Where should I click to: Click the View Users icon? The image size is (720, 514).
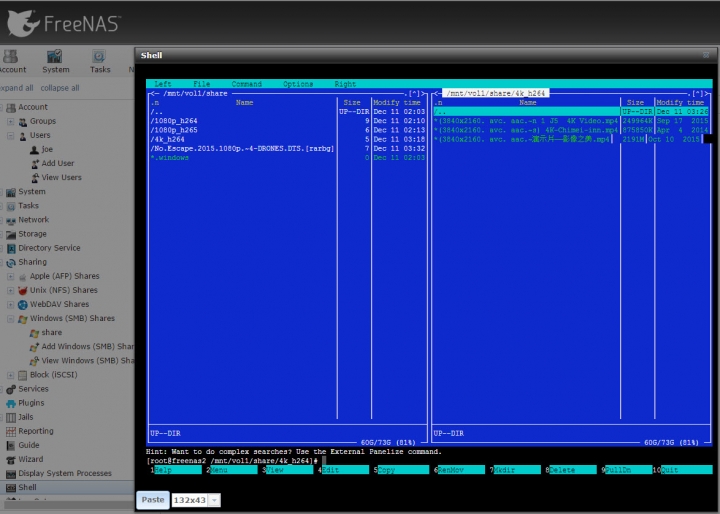(x=35, y=178)
